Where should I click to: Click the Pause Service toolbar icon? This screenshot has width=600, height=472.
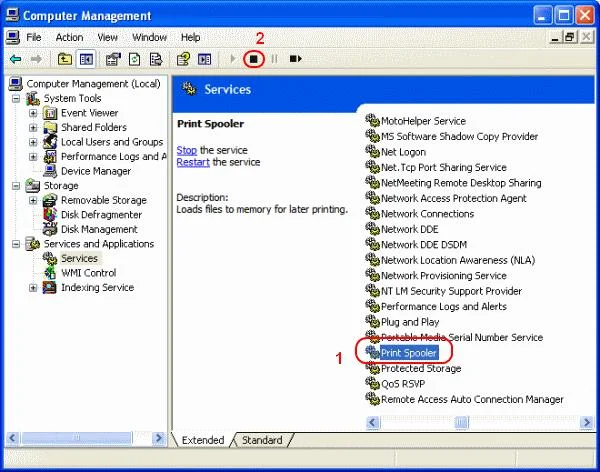pyautogui.click(x=274, y=59)
